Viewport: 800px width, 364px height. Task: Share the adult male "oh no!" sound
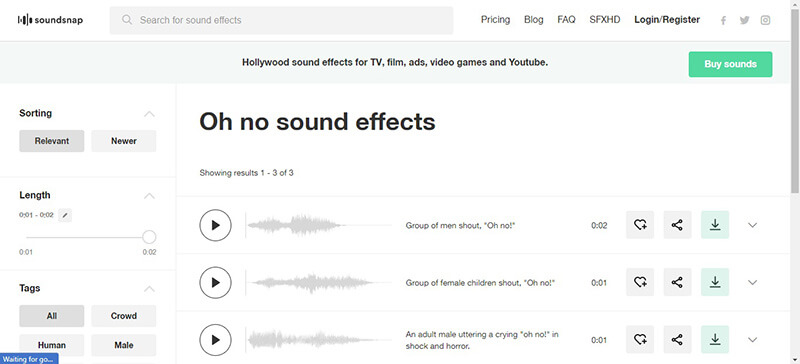click(677, 339)
